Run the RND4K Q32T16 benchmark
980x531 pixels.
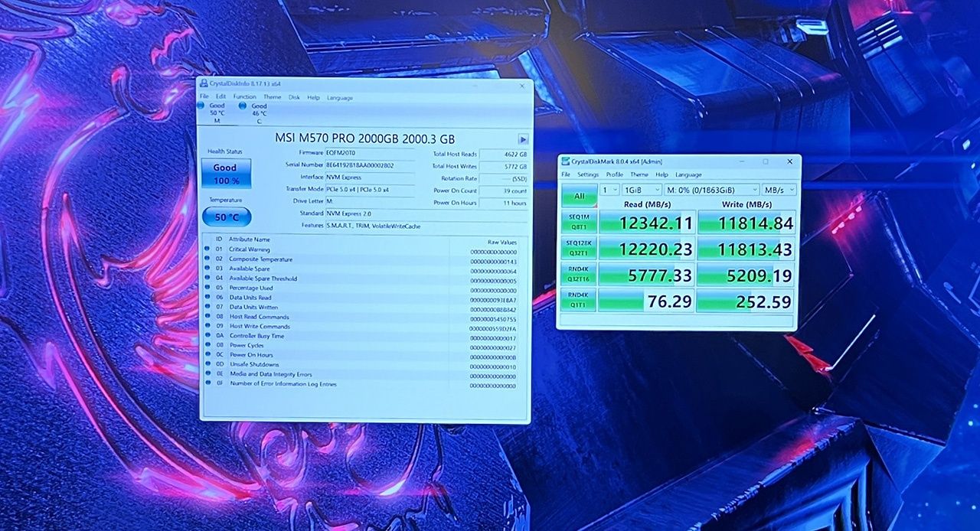[x=579, y=274]
